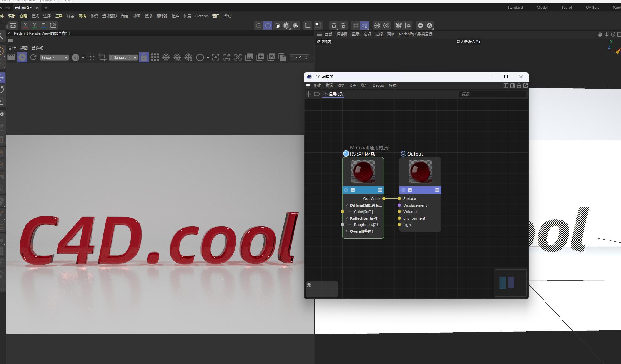Toggle node editor lock icon
The image size is (621, 364).
tap(519, 86)
